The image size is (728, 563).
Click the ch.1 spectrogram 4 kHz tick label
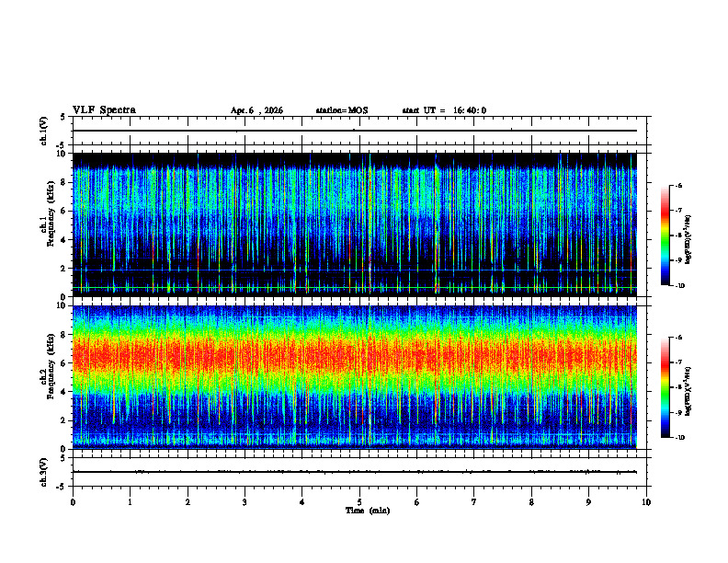64,240
